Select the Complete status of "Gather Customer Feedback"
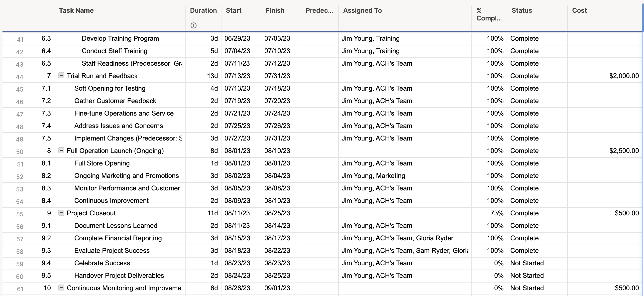The width and height of the screenshot is (644, 296). pyautogui.click(x=525, y=101)
